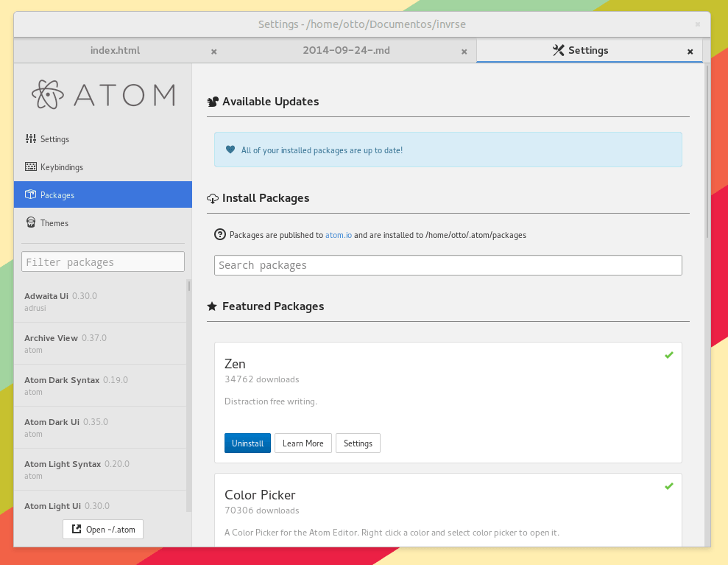Click the Search packages input field

click(x=448, y=265)
